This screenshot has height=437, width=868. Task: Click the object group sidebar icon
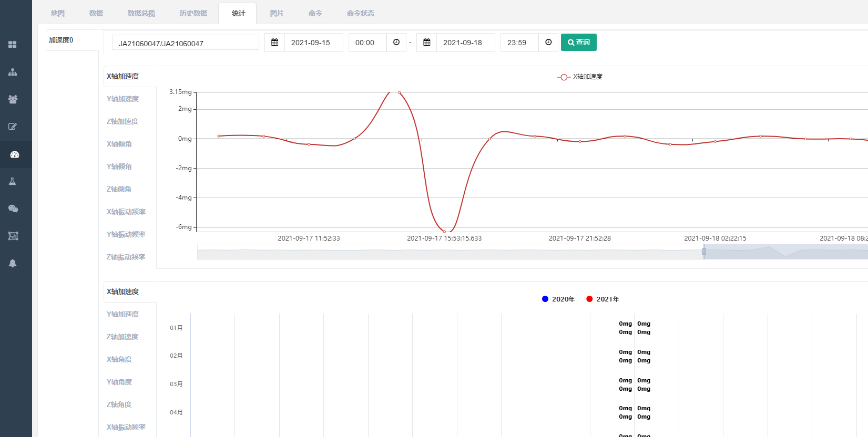[x=13, y=236]
